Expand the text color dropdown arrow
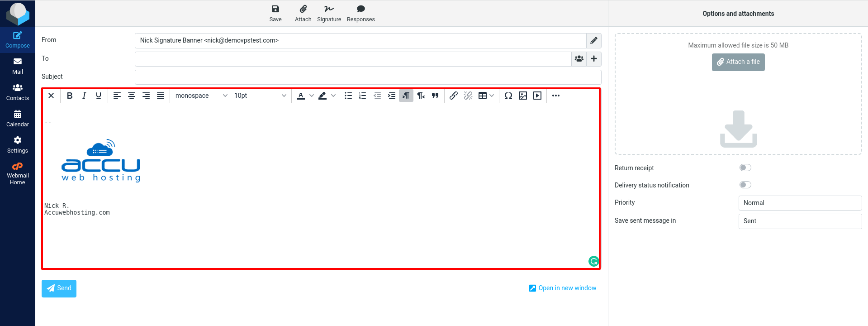This screenshot has height=326, width=868. pyautogui.click(x=312, y=96)
